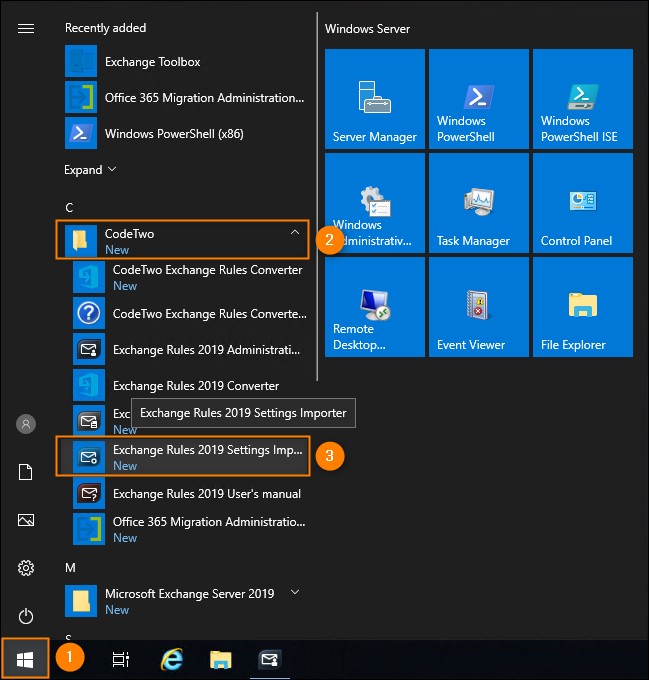The image size is (649, 680).
Task: Collapse the CodeTwo folder
Action: pos(295,232)
